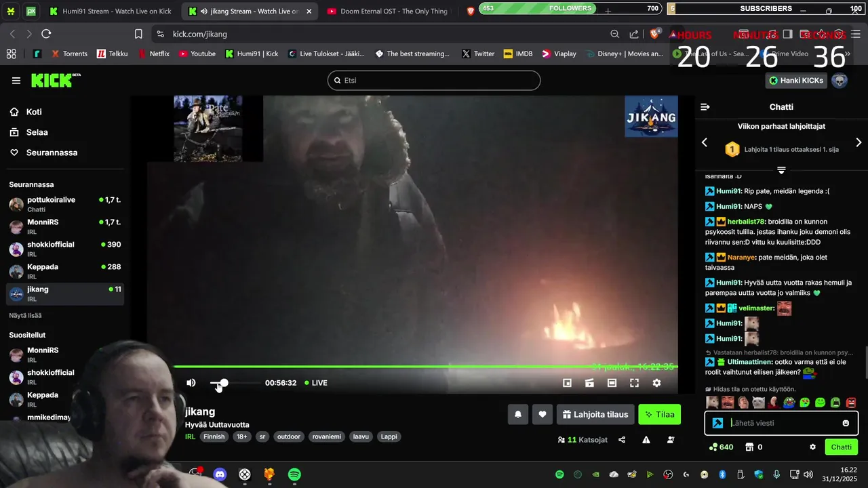Viewport: 868px width, 488px height.
Task: Open Youtube bookmark
Action: [x=197, y=54]
